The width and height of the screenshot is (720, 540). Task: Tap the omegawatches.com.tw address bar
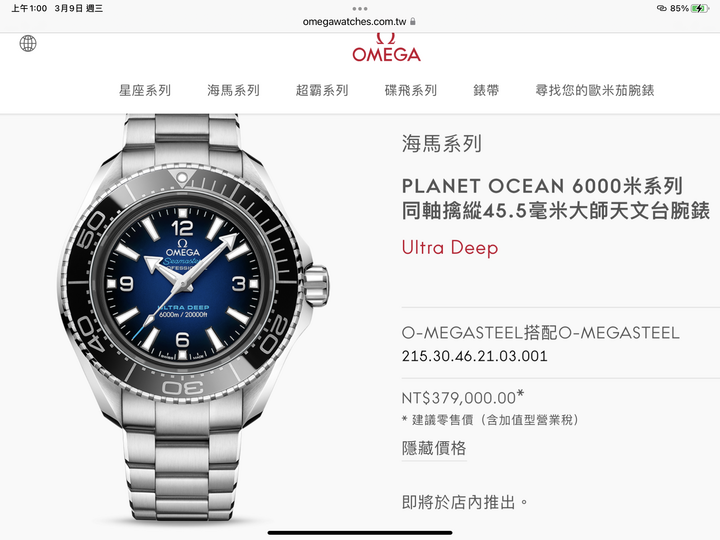point(354,22)
